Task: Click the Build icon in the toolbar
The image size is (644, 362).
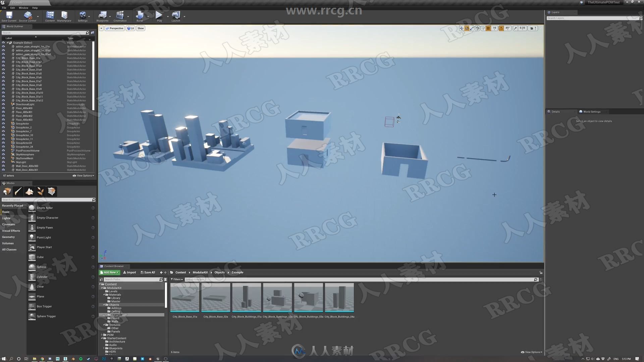Action: click(x=140, y=15)
